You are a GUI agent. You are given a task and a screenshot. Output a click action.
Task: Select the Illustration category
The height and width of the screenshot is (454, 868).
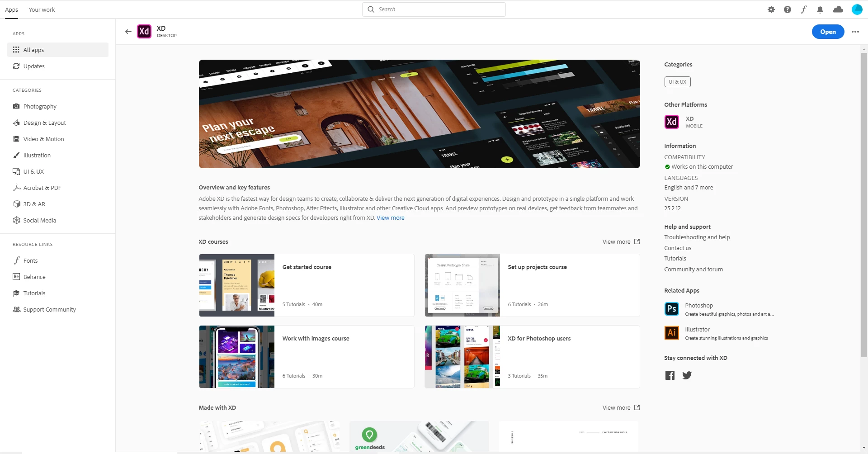click(x=58, y=155)
